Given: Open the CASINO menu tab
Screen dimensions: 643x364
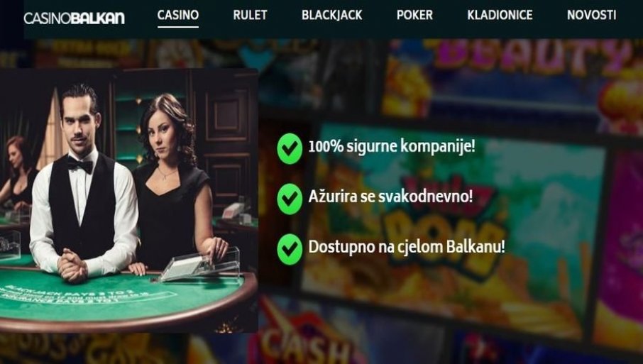Looking at the screenshot, I should coord(178,15).
